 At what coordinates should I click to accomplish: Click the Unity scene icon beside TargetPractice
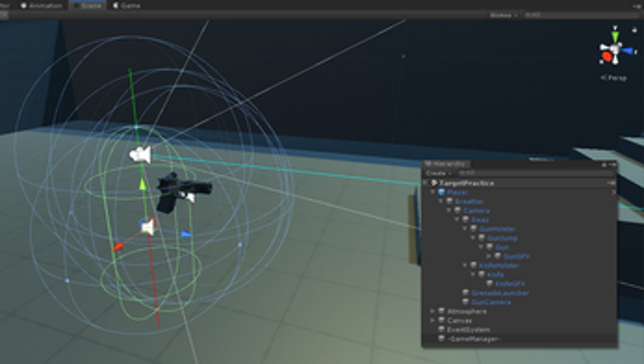coord(434,183)
